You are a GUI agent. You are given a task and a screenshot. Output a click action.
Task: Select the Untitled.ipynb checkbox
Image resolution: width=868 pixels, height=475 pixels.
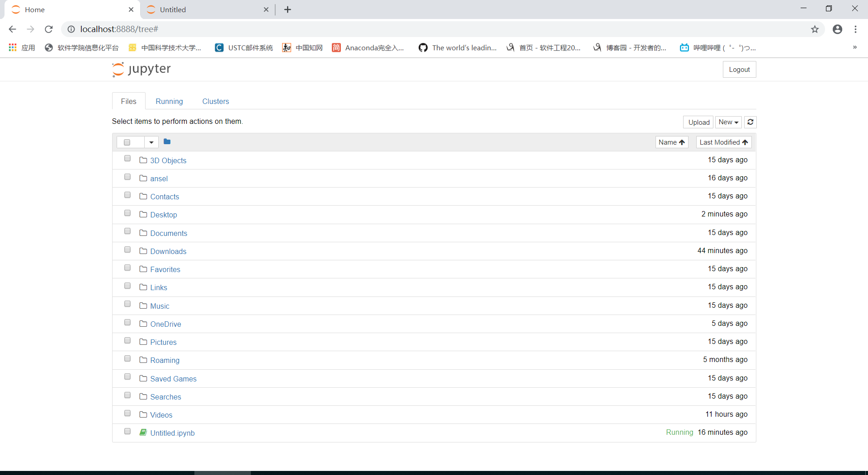(127, 432)
